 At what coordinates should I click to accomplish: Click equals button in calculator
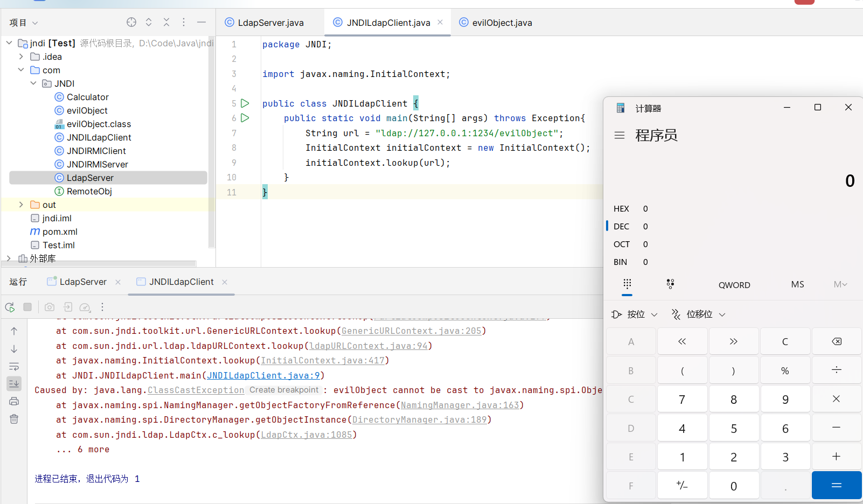(837, 485)
